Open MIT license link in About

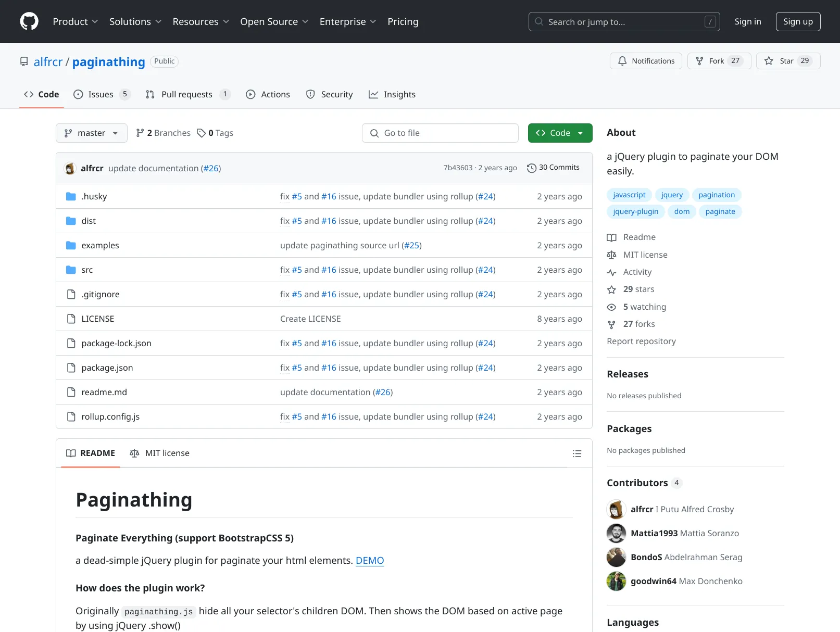tap(637, 255)
